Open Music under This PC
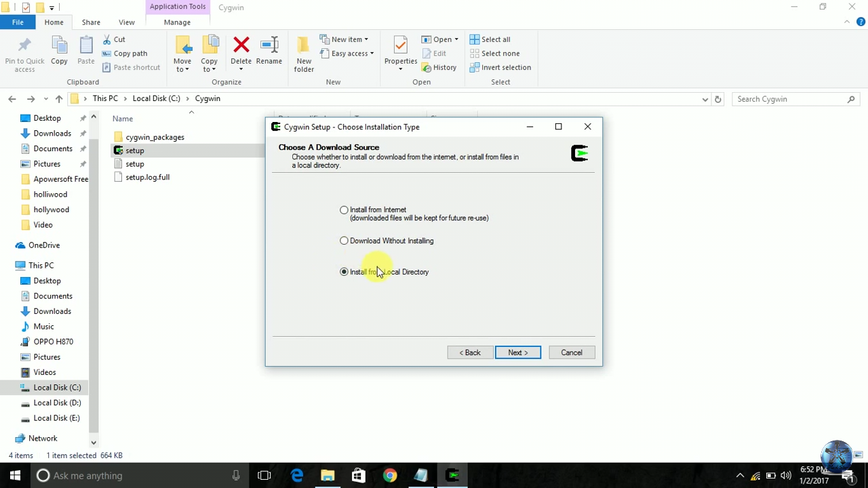The height and width of the screenshot is (488, 868). click(43, 327)
